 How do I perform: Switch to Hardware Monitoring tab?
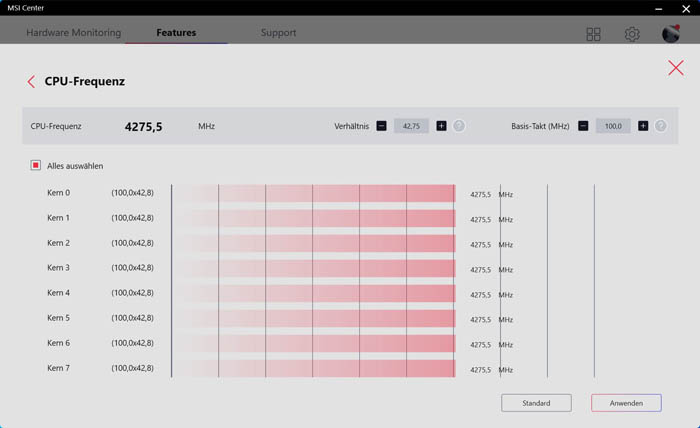(x=73, y=33)
